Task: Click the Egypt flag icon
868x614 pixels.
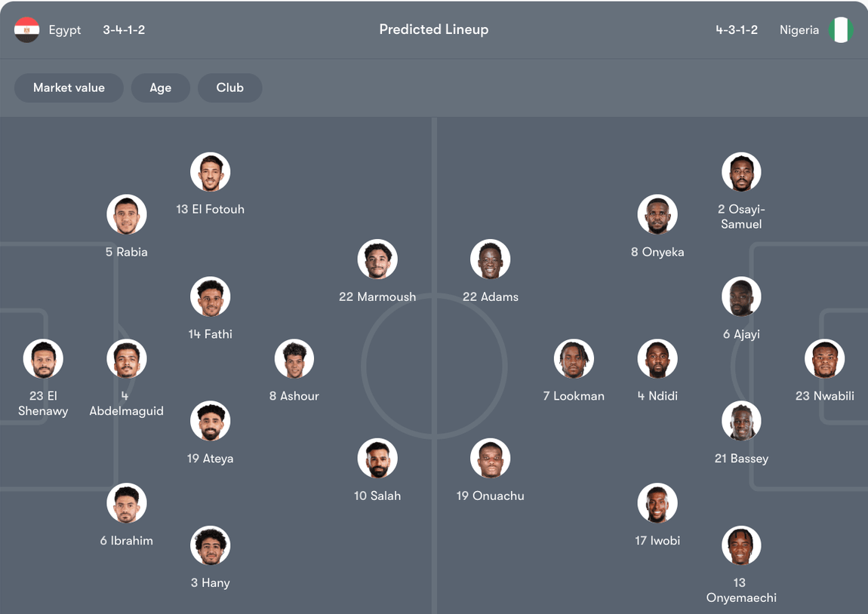Action: point(27,30)
